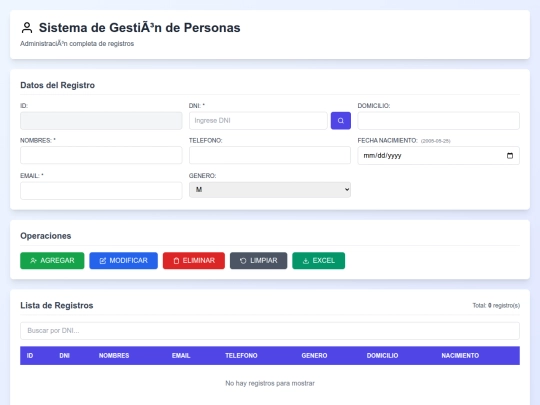Click the mm/dd/yyyy date field

[x=438, y=156]
